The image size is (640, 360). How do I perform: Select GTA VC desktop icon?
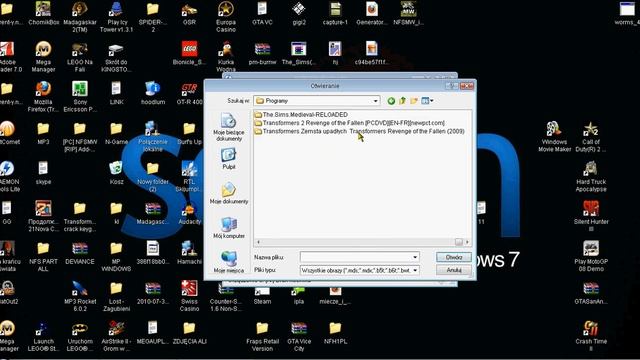point(262,14)
